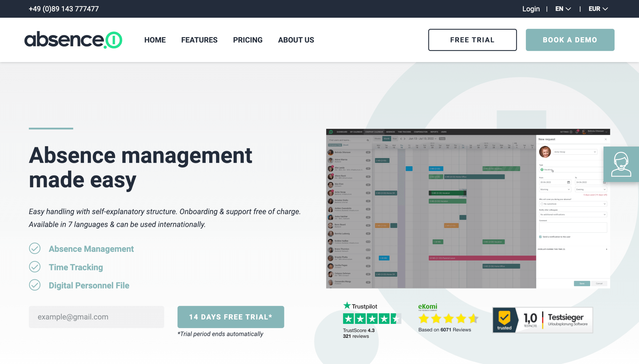The height and width of the screenshot is (364, 639).
Task: Click the settings gear in the product screenshot
Action: point(571,132)
